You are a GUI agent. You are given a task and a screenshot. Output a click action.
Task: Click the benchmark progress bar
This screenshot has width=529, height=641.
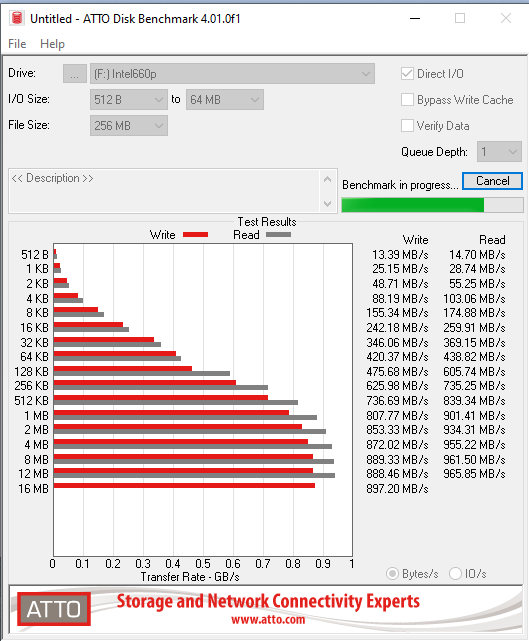click(432, 205)
